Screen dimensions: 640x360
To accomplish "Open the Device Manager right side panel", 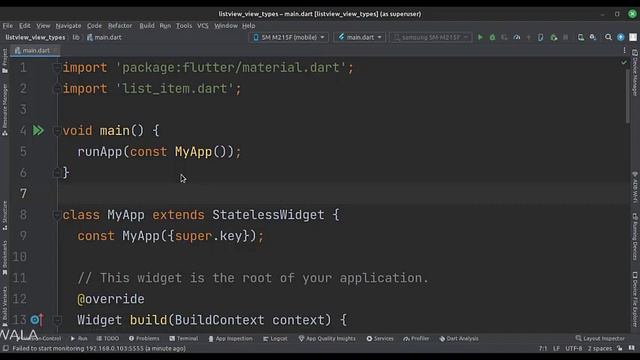I will (635, 73).
